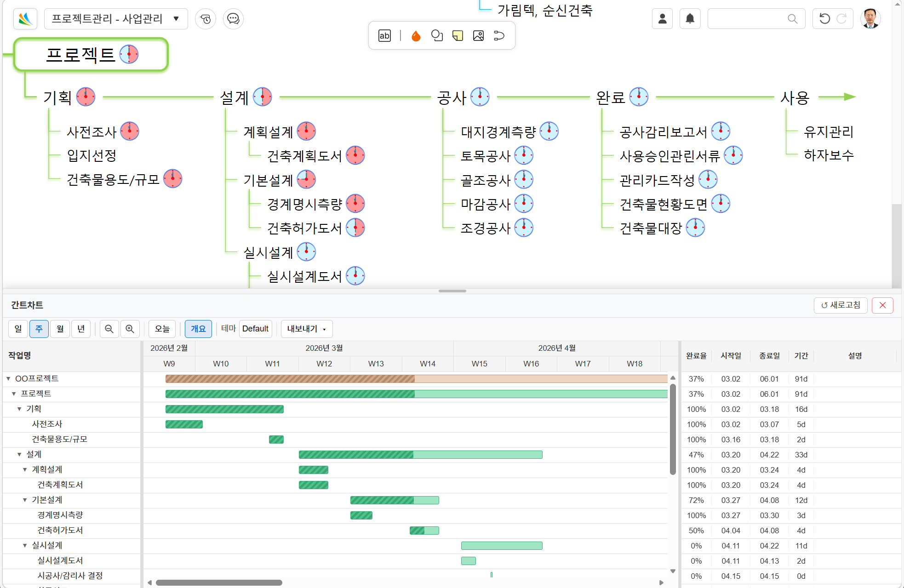Click the 오늘 button
The height and width of the screenshot is (588, 904).
[161, 329]
